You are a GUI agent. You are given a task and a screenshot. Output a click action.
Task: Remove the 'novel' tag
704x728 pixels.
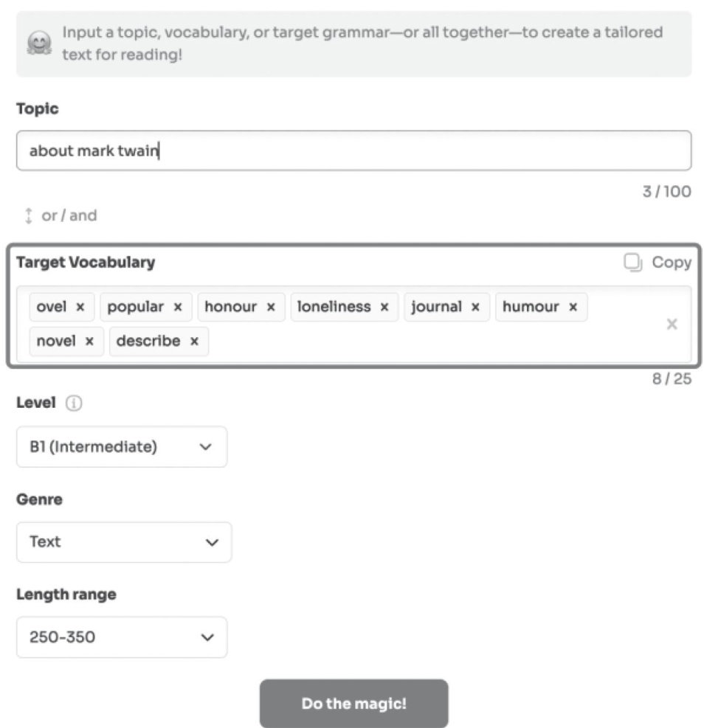click(89, 342)
